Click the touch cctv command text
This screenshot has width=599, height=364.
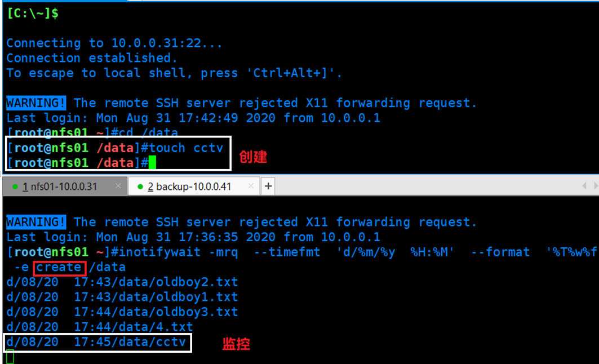pos(184,148)
